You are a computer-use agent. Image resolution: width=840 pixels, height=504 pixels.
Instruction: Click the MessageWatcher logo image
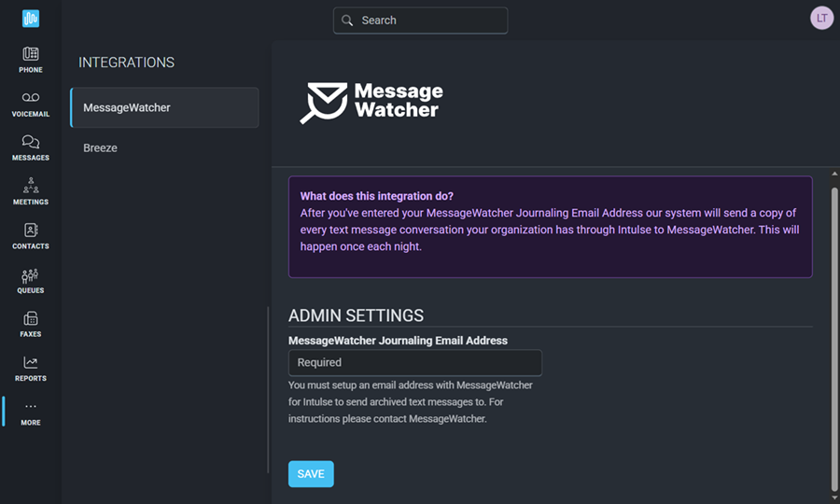pyautogui.click(x=371, y=102)
